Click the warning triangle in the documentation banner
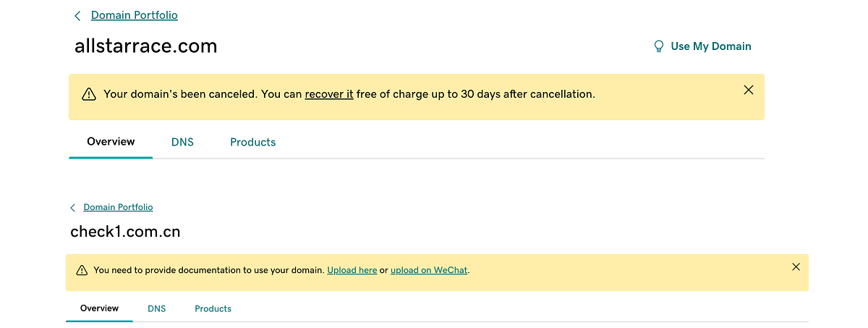The image size is (868, 328). click(x=82, y=271)
